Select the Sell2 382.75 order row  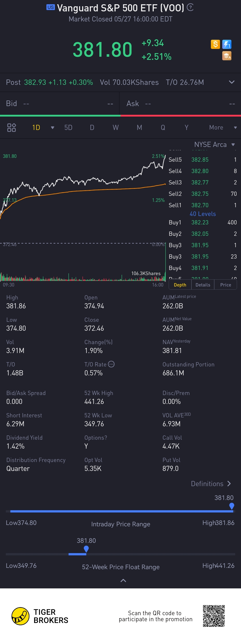[203, 194]
